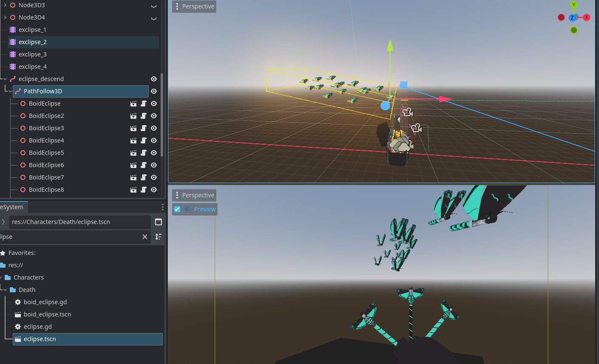Clear the FileSystem search filter

pyautogui.click(x=145, y=237)
